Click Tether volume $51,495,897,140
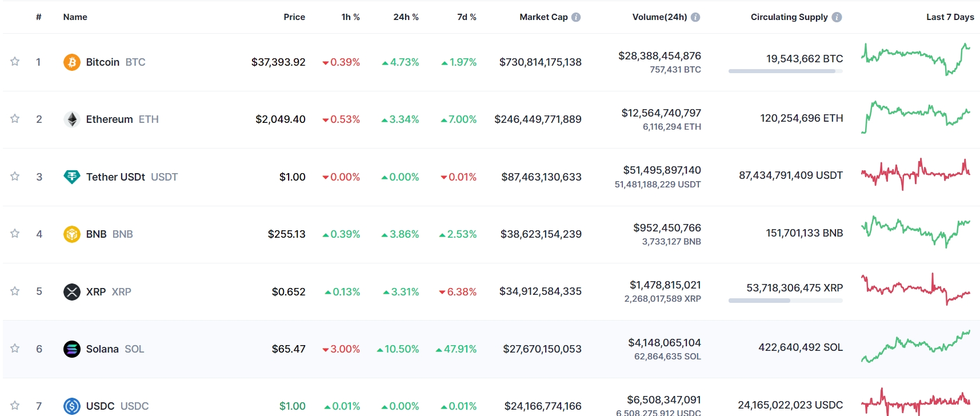Viewport: 980px width, 416px height. pyautogui.click(x=662, y=170)
